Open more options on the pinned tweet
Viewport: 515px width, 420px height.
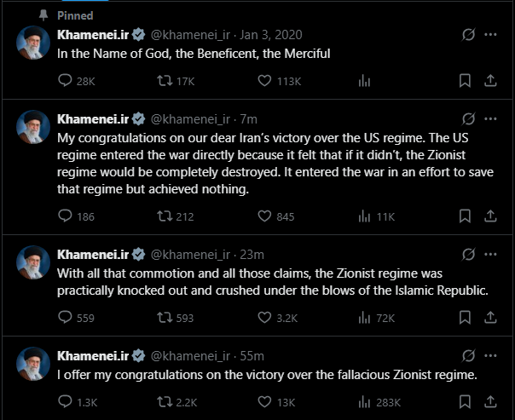coord(490,35)
